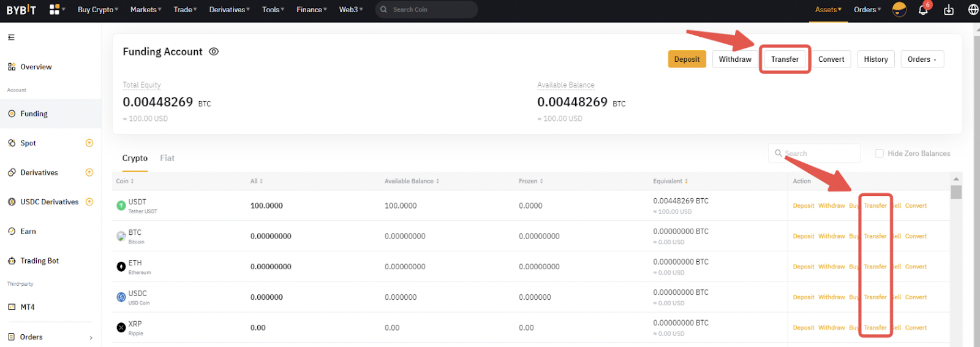Click the ETH coin icon
This screenshot has width=980, height=347.
121,267
